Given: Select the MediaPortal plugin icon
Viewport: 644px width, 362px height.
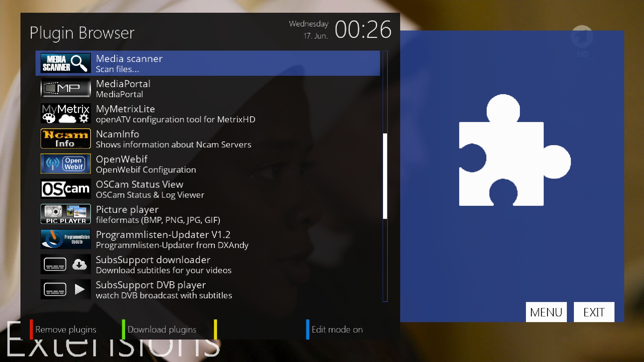Looking at the screenshot, I should pyautogui.click(x=65, y=88).
